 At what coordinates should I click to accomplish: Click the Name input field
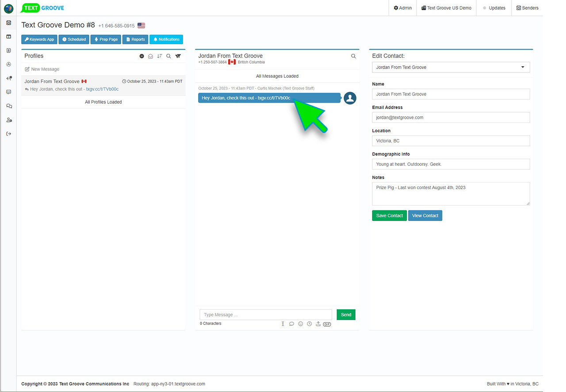pyautogui.click(x=451, y=94)
